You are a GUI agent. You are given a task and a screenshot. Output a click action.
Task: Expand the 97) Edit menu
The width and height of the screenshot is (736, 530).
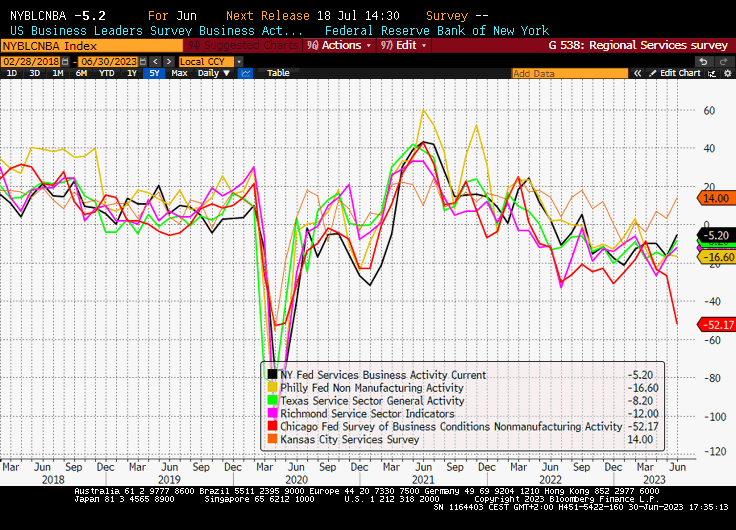point(404,45)
